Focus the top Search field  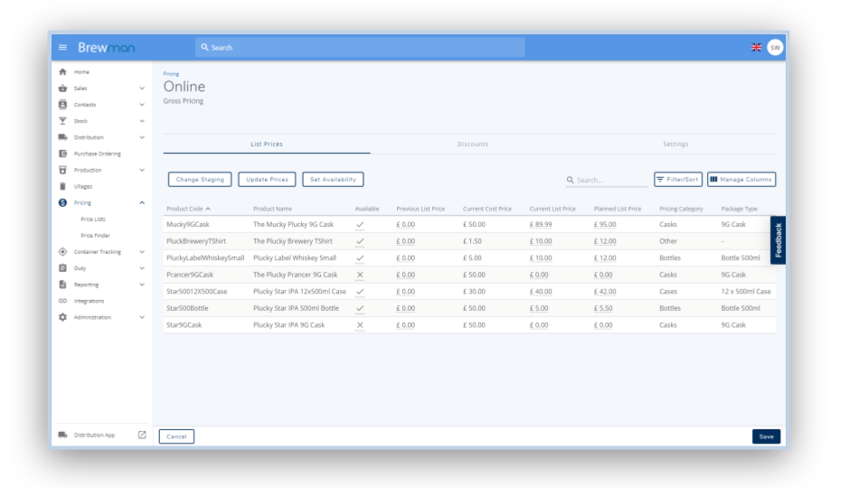tap(360, 48)
